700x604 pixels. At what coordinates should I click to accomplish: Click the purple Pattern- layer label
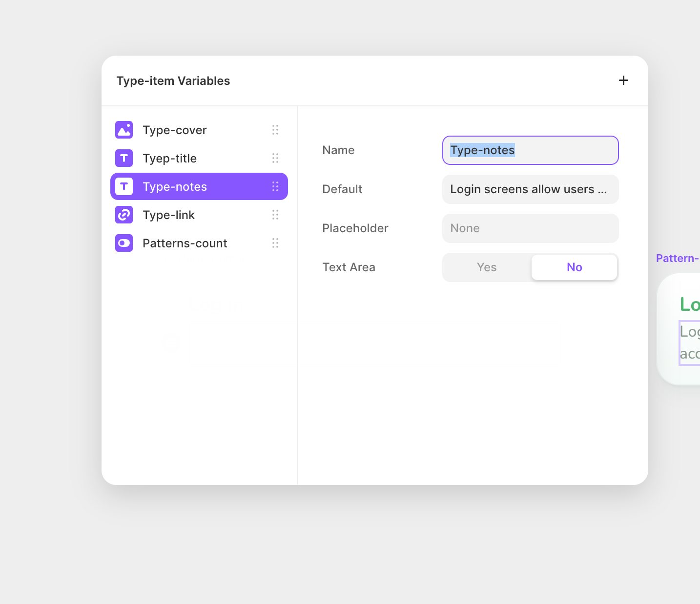[x=678, y=258]
